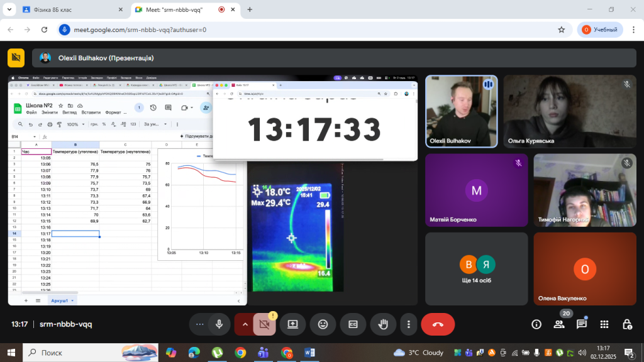
Task: Toggle the camera on or off
Action: (265, 324)
